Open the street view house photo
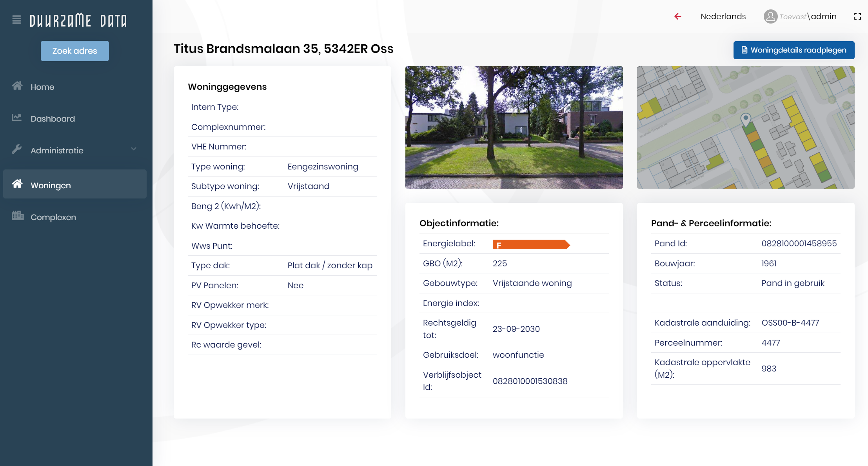Screen dimensions: 868x466 pyautogui.click(x=514, y=127)
